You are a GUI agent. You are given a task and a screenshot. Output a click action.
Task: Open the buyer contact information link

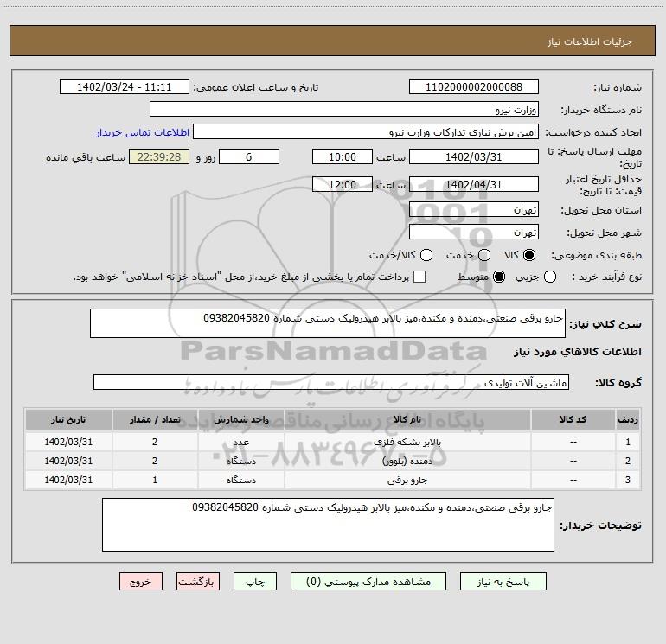tap(143, 132)
